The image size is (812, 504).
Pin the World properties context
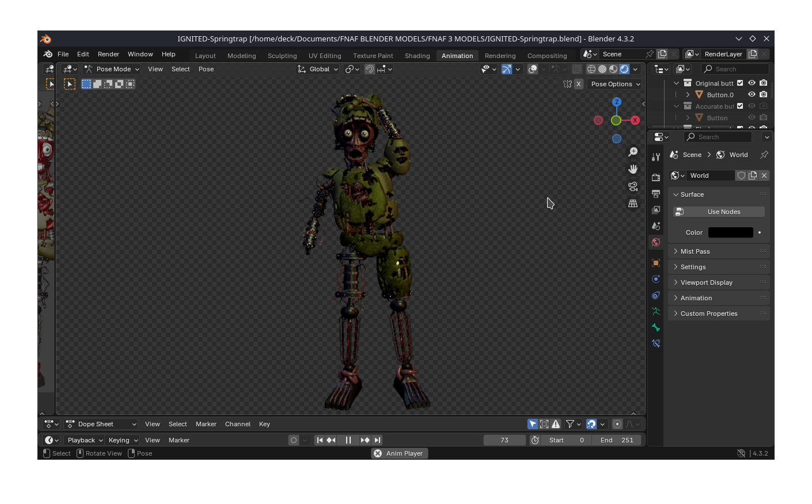point(764,155)
